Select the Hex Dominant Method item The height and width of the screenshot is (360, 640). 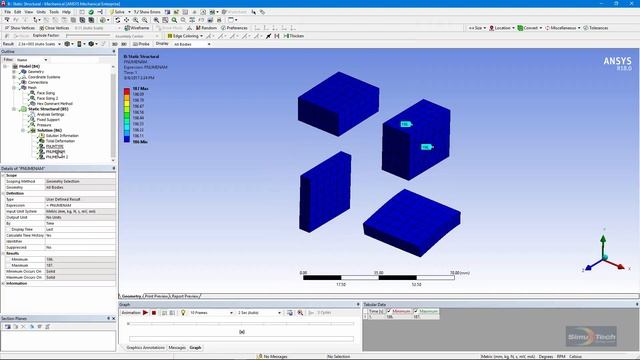pos(54,104)
